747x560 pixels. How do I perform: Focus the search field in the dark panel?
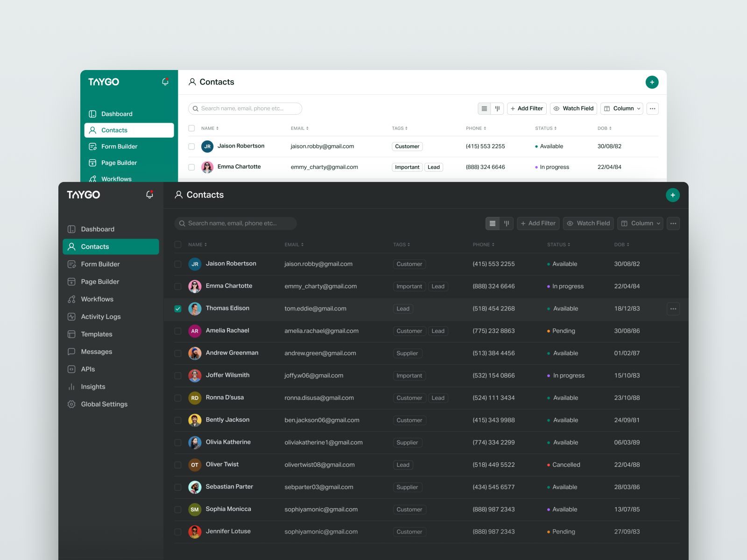tap(236, 224)
